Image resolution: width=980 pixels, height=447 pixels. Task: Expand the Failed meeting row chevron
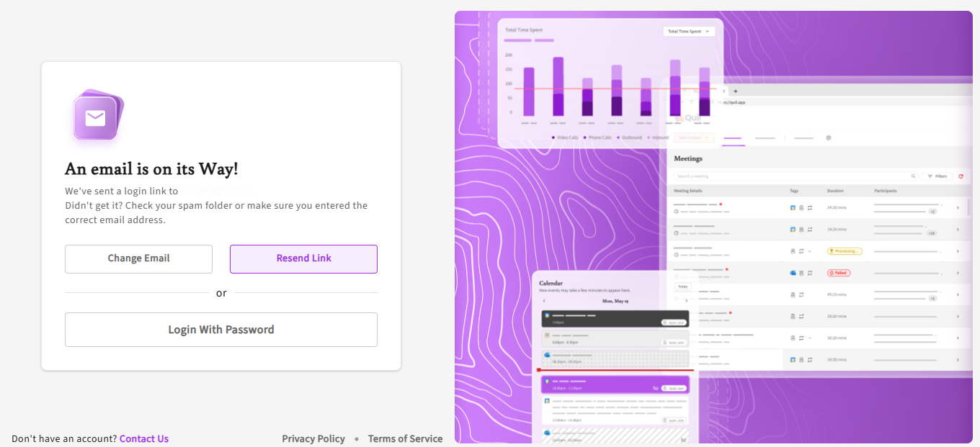pos(958,273)
